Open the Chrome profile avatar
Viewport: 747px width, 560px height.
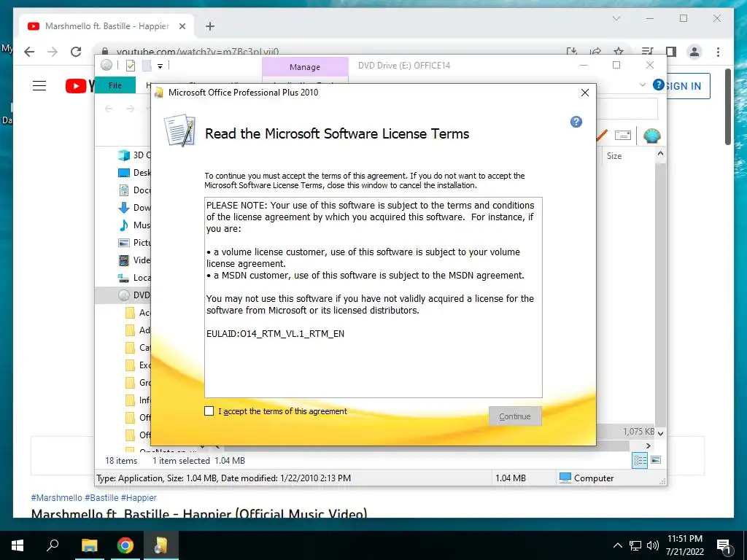click(694, 52)
